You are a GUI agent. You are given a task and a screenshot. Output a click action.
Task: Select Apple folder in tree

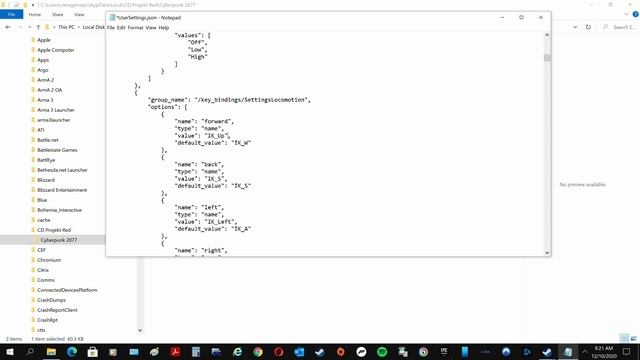click(x=44, y=40)
